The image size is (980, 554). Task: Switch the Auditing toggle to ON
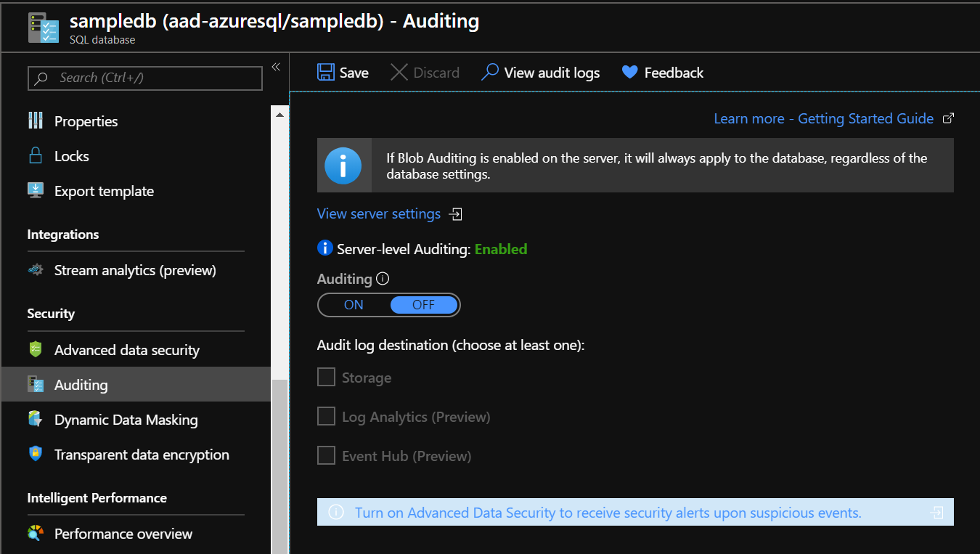click(354, 304)
